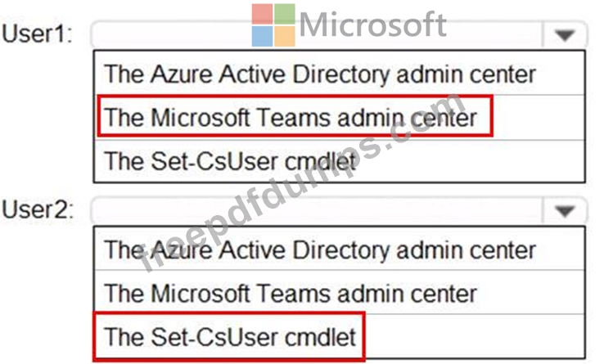
Task: Expand the User1 dropdown arrow
Action: (564, 35)
